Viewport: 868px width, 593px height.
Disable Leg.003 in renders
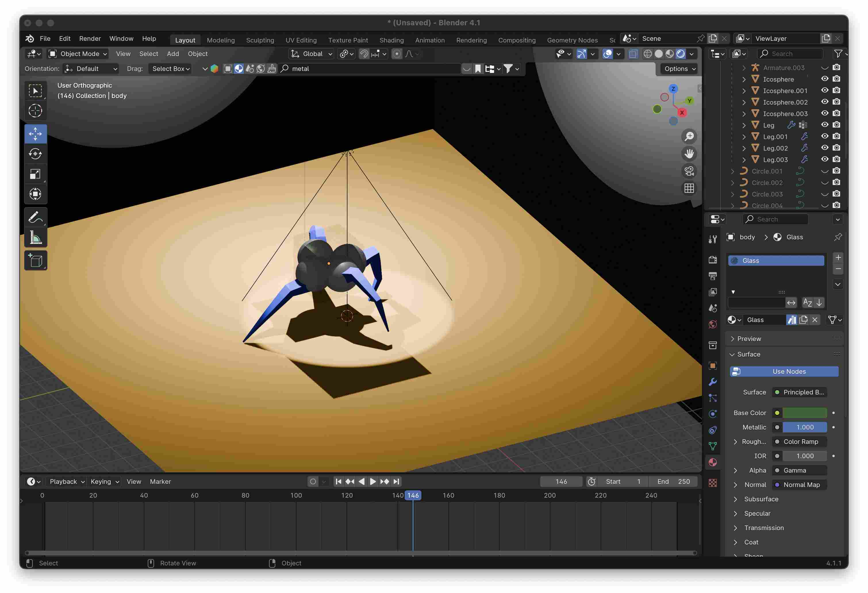tap(837, 159)
